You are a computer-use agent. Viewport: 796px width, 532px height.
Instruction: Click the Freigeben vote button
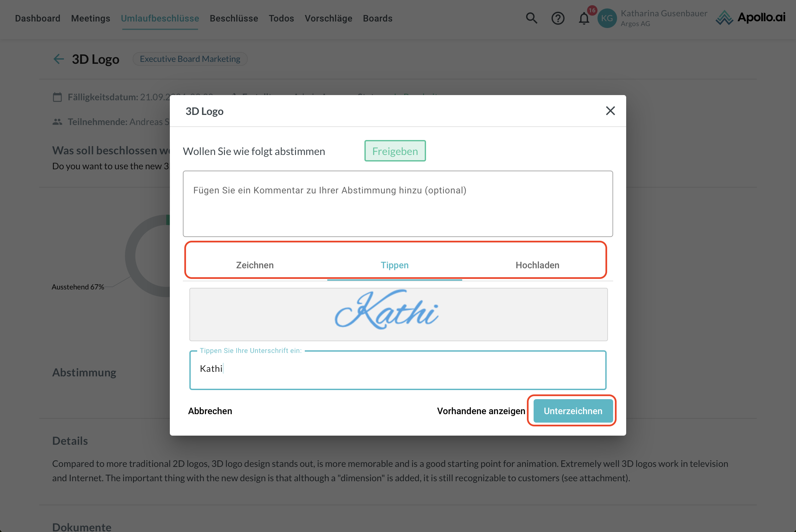click(x=395, y=151)
